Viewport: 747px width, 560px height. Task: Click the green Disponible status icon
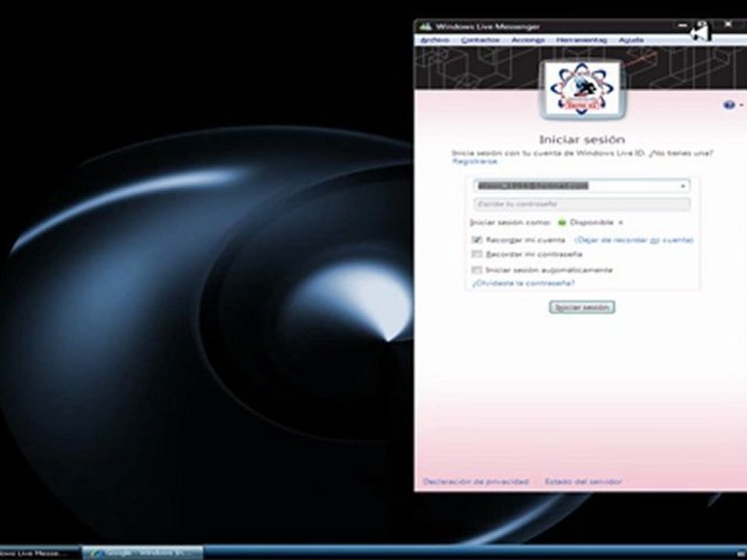coord(562,222)
